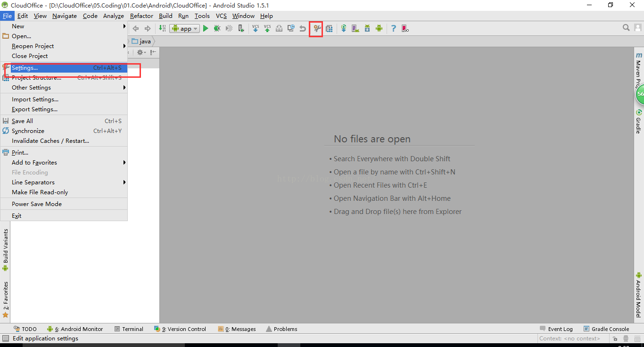The height and width of the screenshot is (347, 644).
Task: Expand the Add to Favorites submenu
Action: point(64,163)
